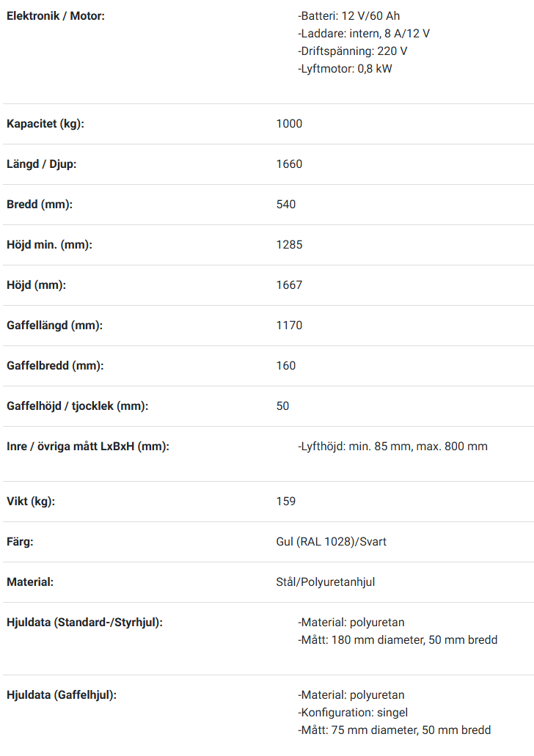Click the Batteri: 12 V/60 Ah line

[348, 16]
